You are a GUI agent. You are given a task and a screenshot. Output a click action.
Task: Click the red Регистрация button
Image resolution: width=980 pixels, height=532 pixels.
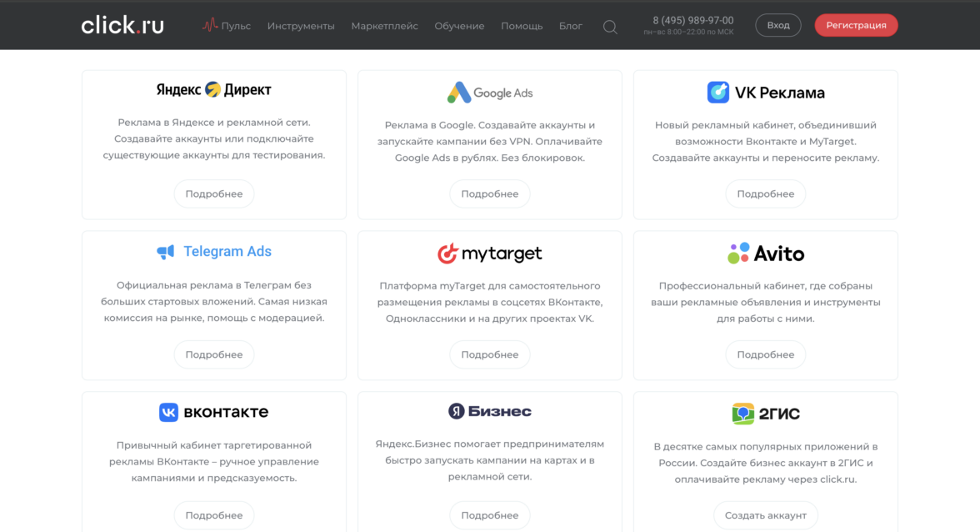857,25
